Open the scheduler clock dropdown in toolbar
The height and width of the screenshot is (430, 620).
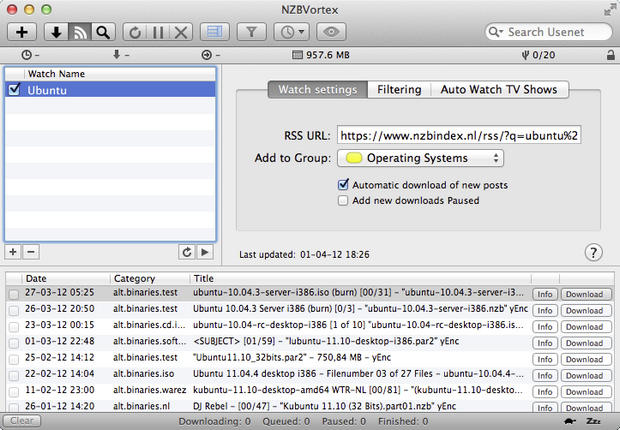click(292, 32)
